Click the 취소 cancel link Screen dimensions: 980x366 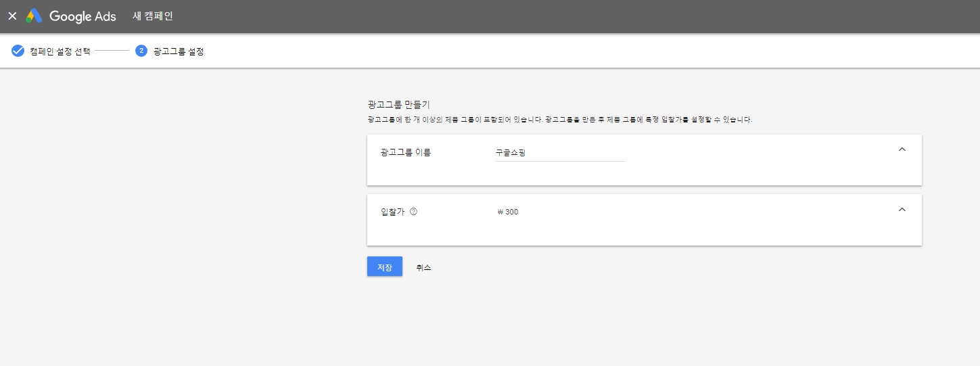(423, 267)
